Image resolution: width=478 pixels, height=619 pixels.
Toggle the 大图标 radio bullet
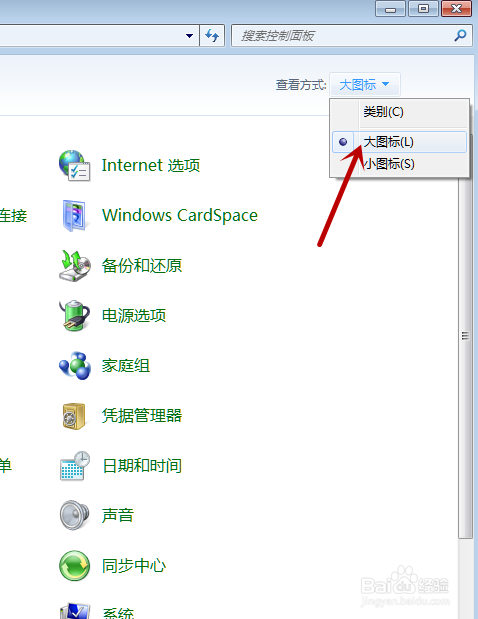point(343,142)
